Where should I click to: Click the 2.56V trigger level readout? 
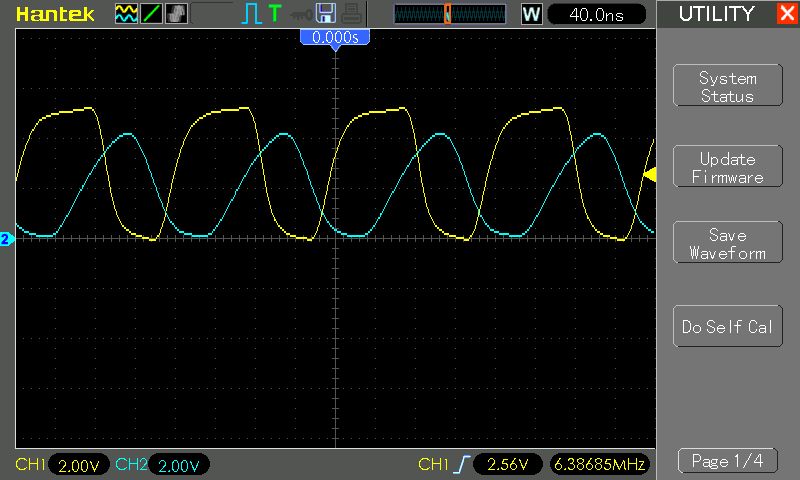[x=507, y=464]
